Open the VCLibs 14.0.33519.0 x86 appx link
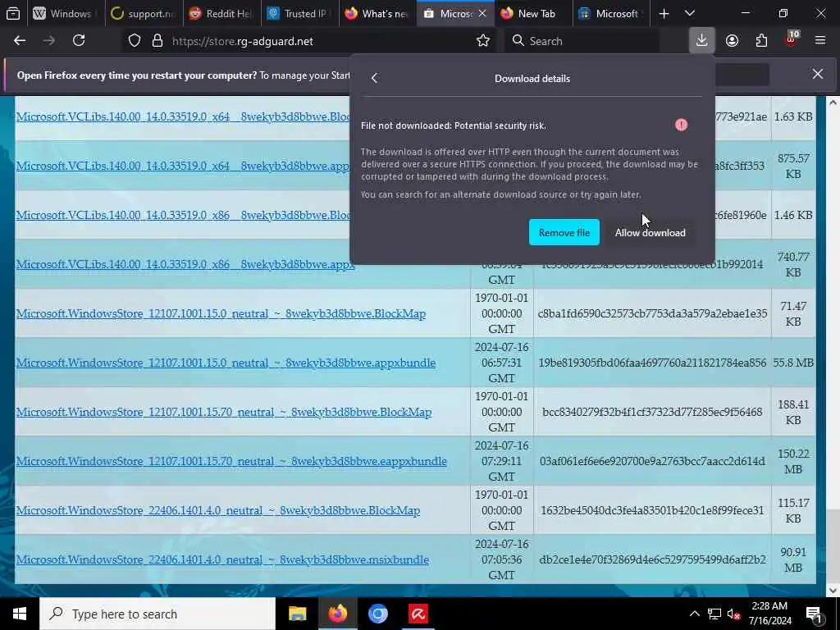The image size is (840, 630). (x=185, y=264)
